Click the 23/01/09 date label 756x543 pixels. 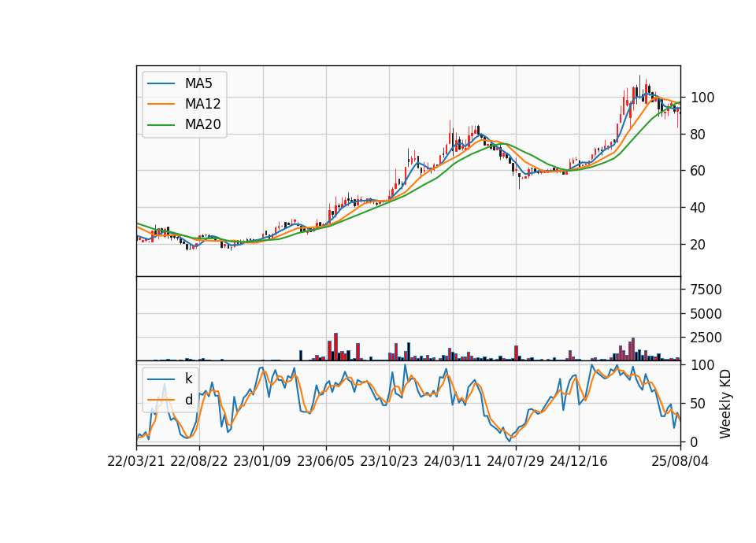tap(262, 461)
